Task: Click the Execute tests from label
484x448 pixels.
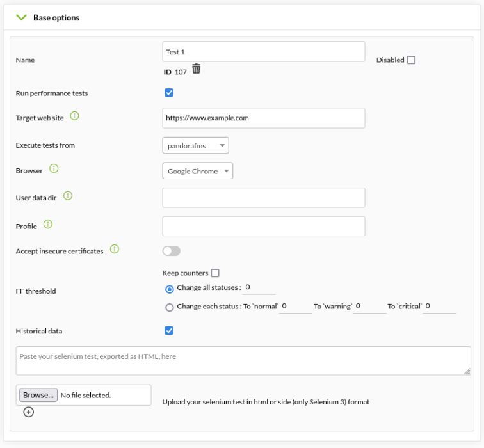Action: coord(45,145)
